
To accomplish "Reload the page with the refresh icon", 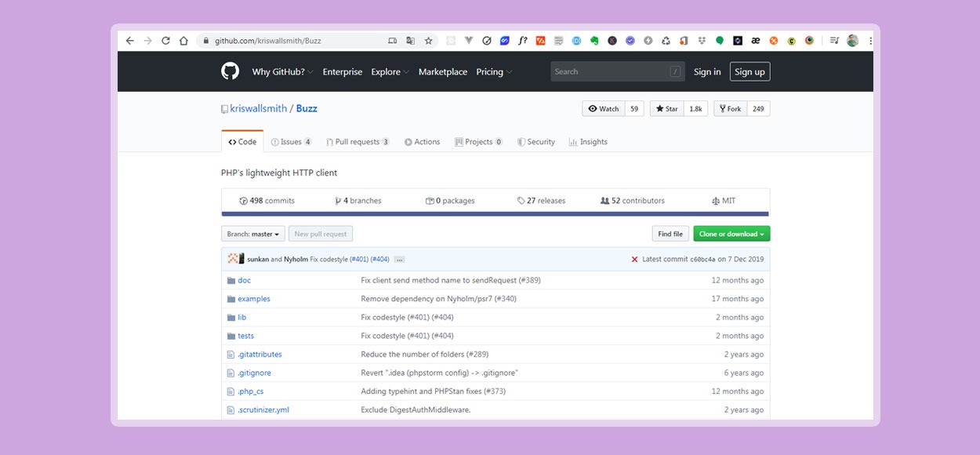I will click(165, 41).
